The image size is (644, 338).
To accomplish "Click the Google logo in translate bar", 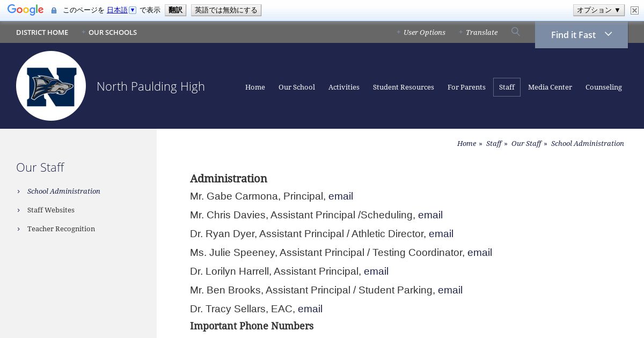I will (x=25, y=10).
